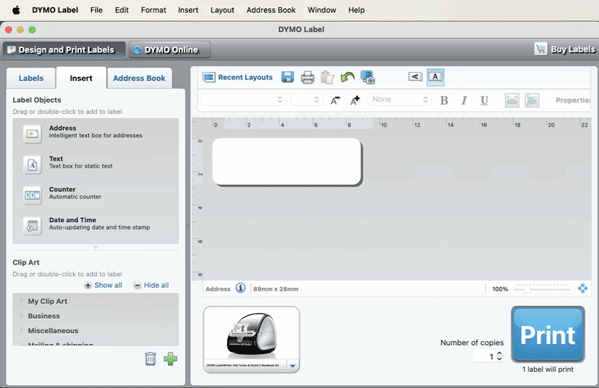Select the Insert tab
The image size is (599, 388).
point(81,78)
